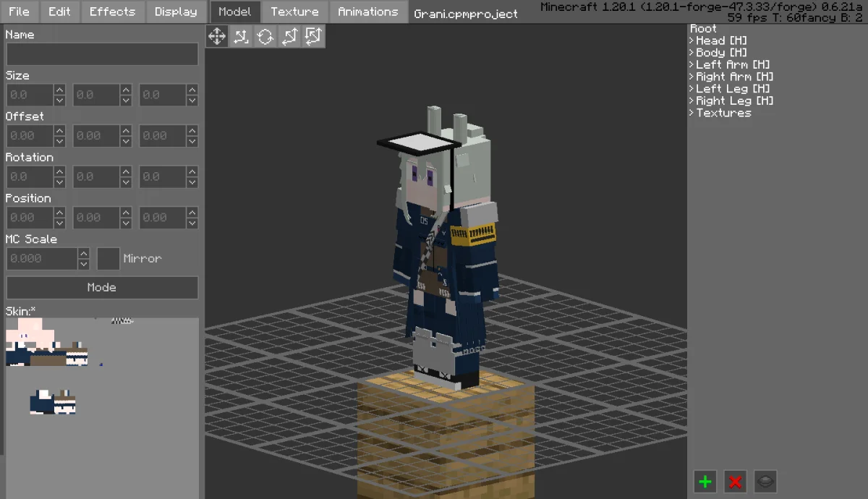Expand the Left Leg [H] node
This screenshot has width=868, height=499.
(692, 89)
